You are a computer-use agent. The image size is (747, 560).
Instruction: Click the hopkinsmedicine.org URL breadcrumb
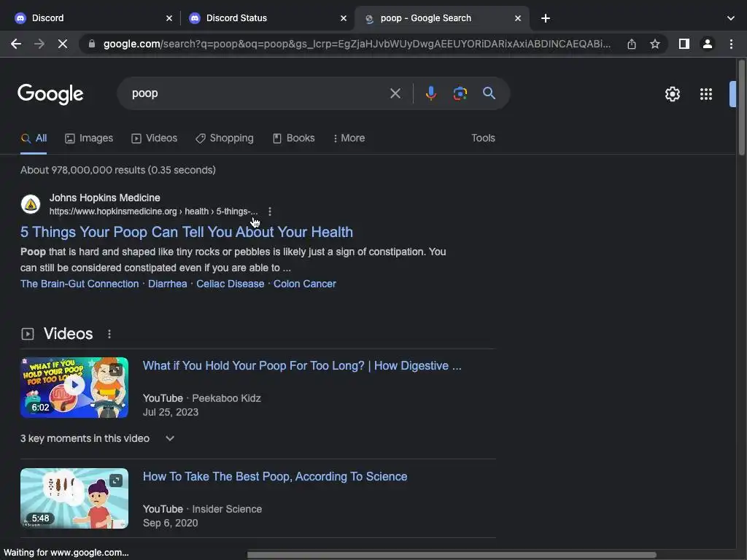(x=153, y=211)
